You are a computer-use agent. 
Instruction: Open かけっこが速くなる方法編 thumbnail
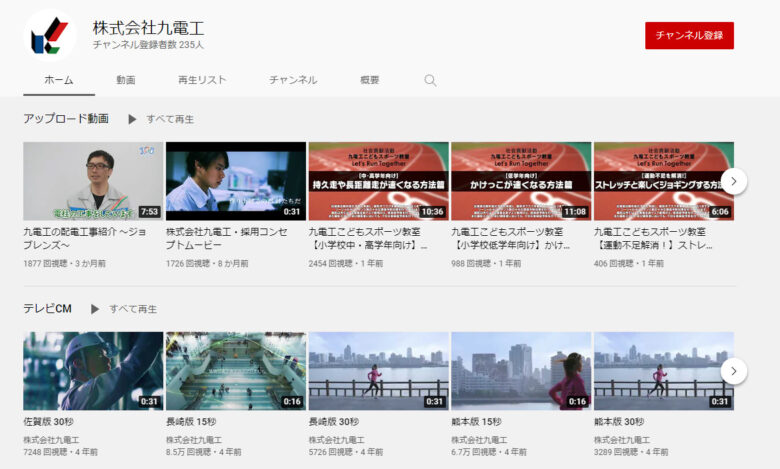tap(521, 181)
